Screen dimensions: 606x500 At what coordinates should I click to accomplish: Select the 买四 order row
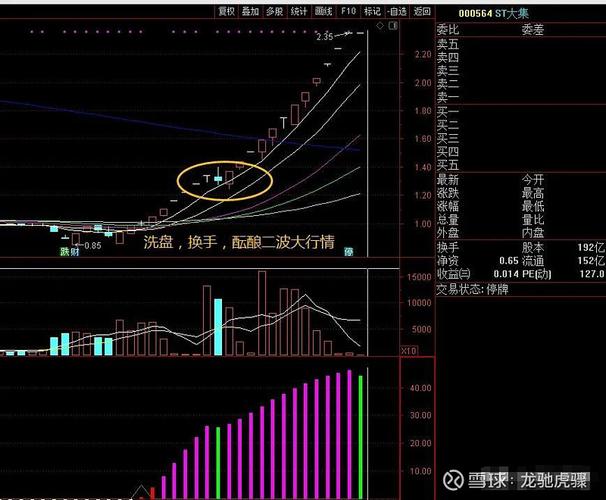pyautogui.click(x=448, y=152)
